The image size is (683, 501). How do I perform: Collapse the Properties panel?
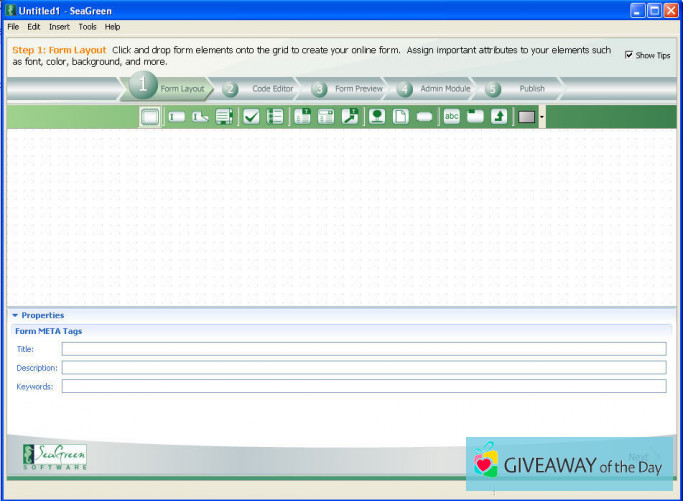click(15, 315)
